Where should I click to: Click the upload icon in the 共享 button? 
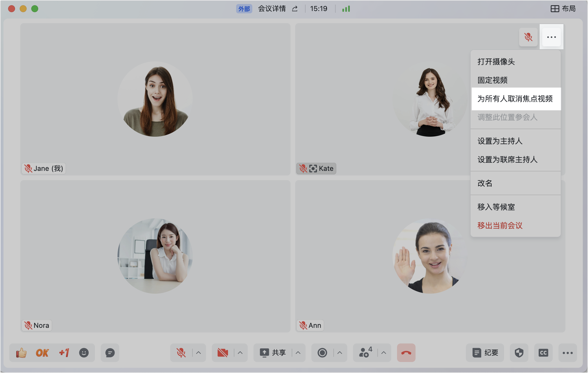pyautogui.click(x=264, y=353)
